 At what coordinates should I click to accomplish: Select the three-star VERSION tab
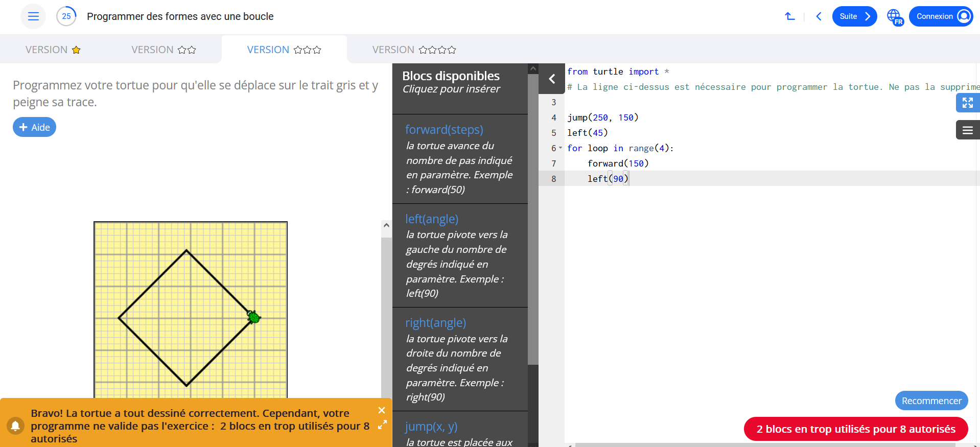click(x=284, y=50)
